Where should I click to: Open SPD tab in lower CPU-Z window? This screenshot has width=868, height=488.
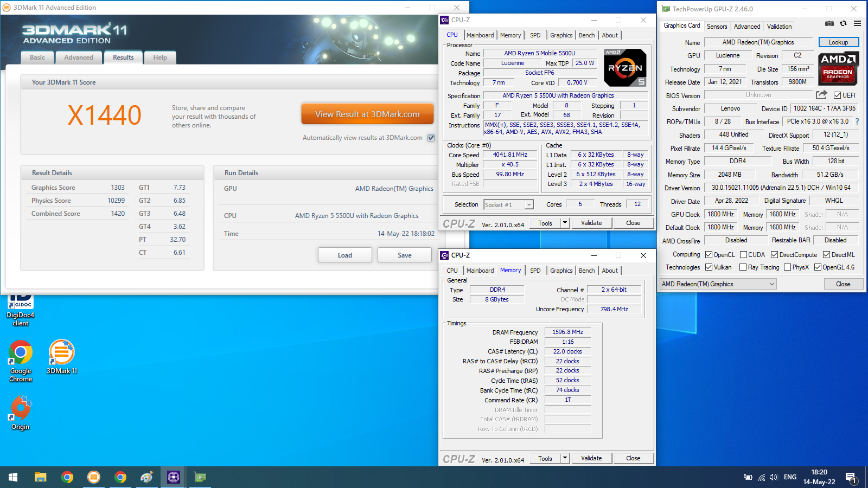click(535, 271)
